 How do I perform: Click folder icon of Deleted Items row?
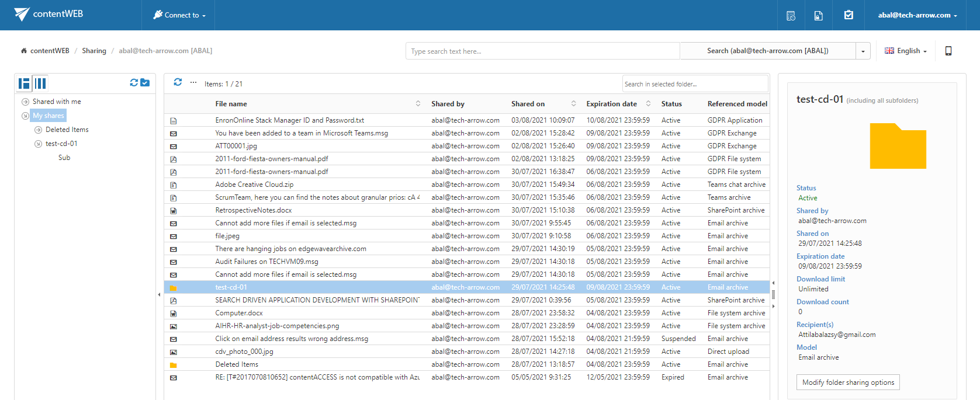point(174,365)
